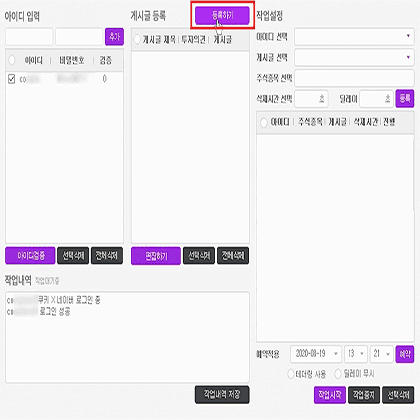
Task: Click the 추가 button next to ID inputs
Action: click(114, 36)
